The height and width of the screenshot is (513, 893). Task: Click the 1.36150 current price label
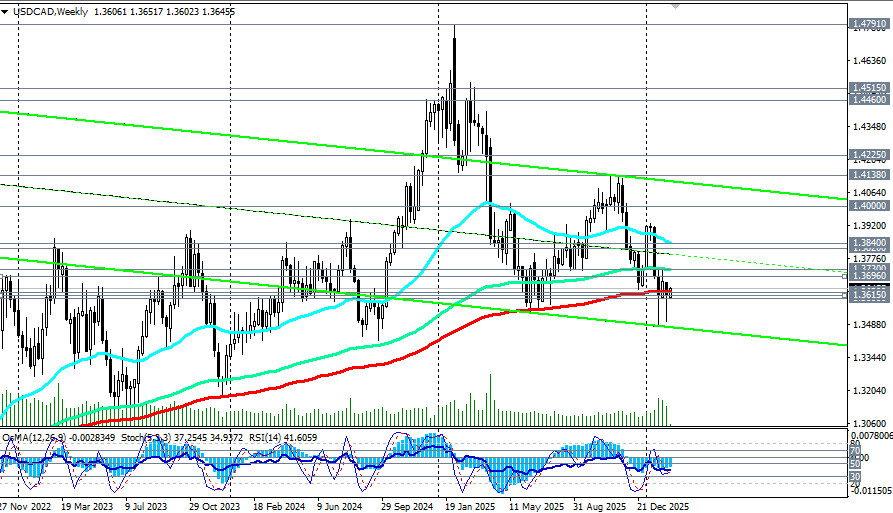click(x=868, y=297)
